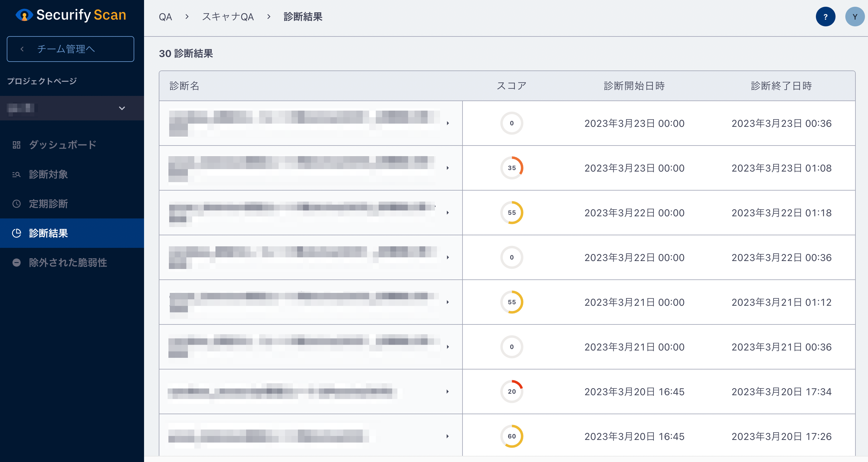868x462 pixels.
Task: Click the 診断開始日時 column header
Action: 634,86
